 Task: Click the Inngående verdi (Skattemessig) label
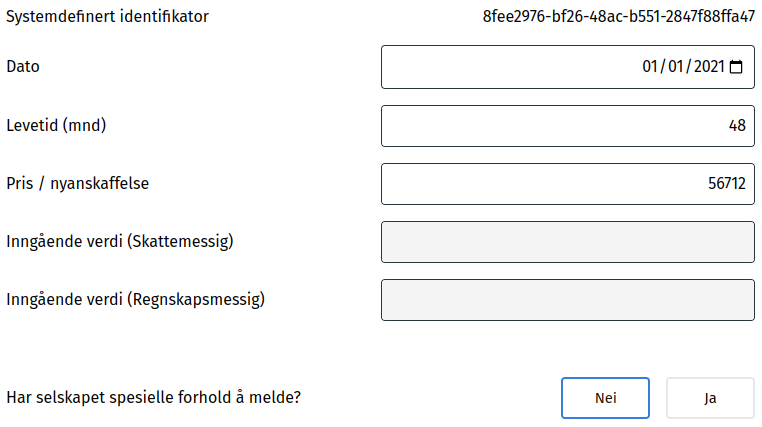click(x=126, y=241)
